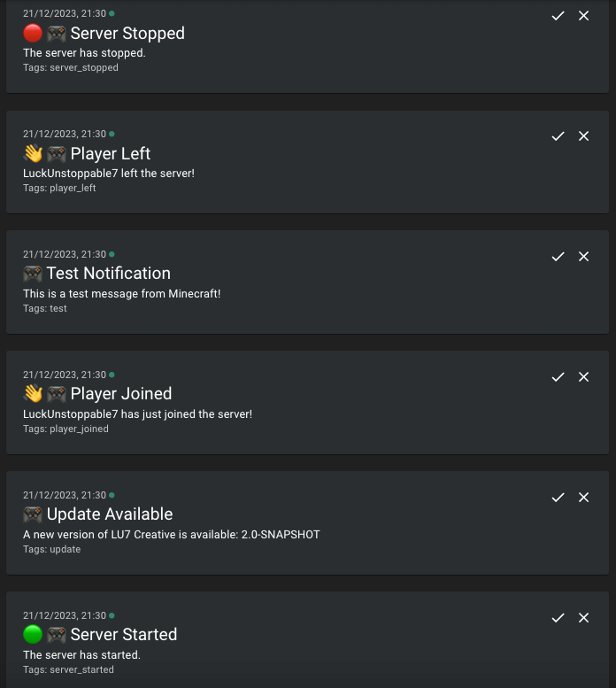Dismiss the Update Available notification
616x688 pixels.
(583, 498)
